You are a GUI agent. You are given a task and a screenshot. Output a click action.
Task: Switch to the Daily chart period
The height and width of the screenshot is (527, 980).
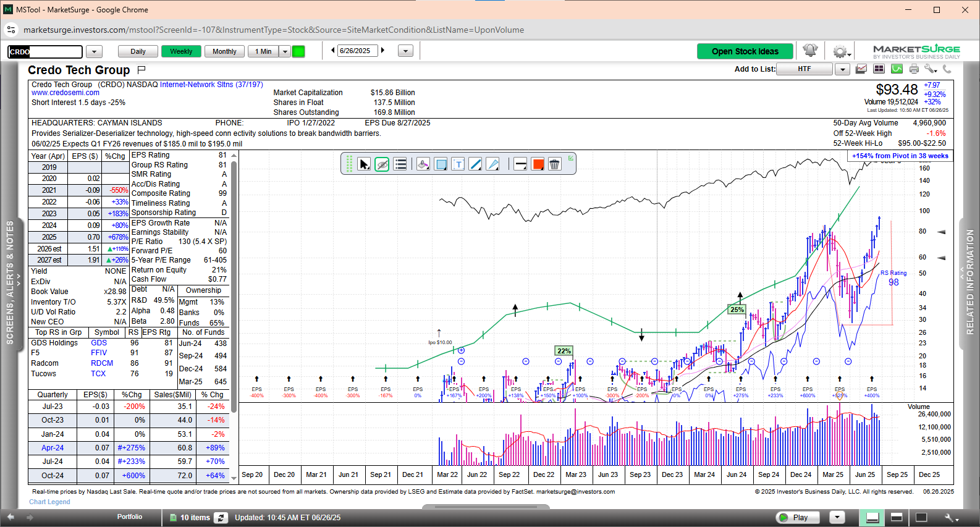(x=138, y=51)
